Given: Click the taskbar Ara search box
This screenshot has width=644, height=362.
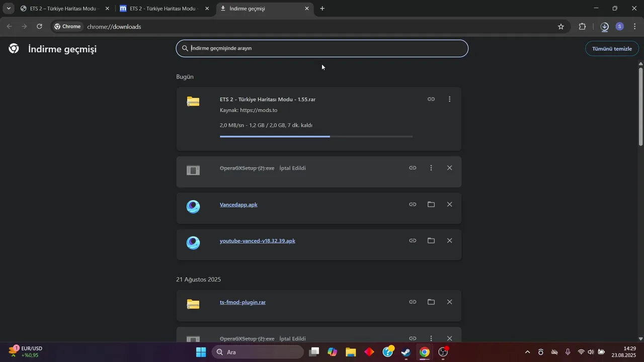Looking at the screenshot, I should click(x=258, y=352).
